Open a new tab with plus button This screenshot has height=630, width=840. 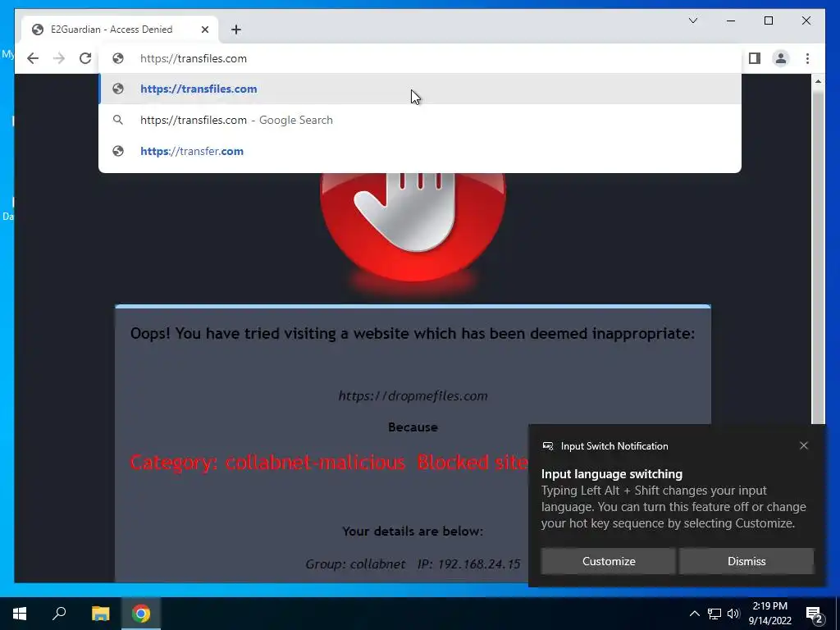236,30
